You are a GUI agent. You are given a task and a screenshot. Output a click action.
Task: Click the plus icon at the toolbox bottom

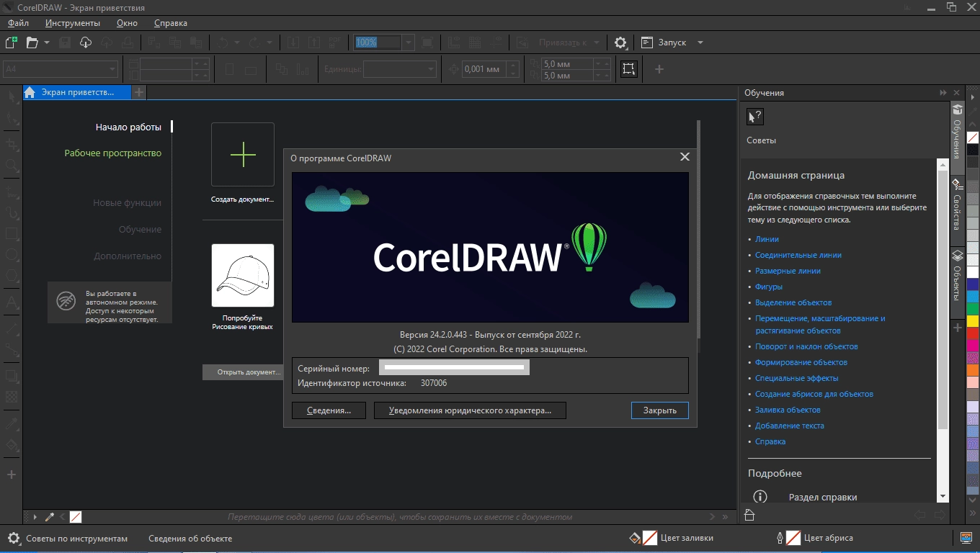tap(11, 475)
